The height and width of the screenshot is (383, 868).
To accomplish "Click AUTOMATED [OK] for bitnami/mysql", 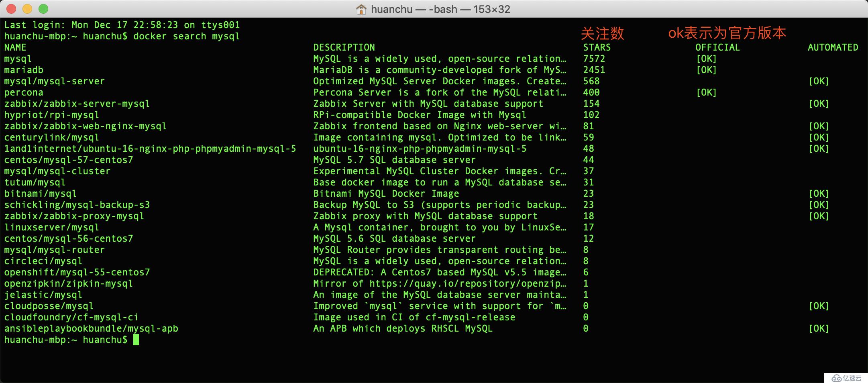I will pyautogui.click(x=819, y=194).
